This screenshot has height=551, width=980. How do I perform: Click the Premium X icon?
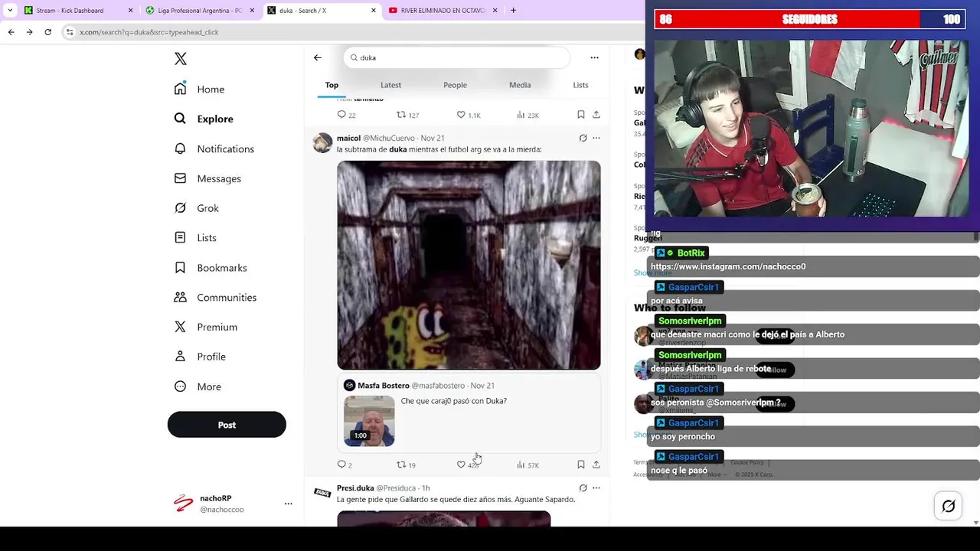(180, 327)
